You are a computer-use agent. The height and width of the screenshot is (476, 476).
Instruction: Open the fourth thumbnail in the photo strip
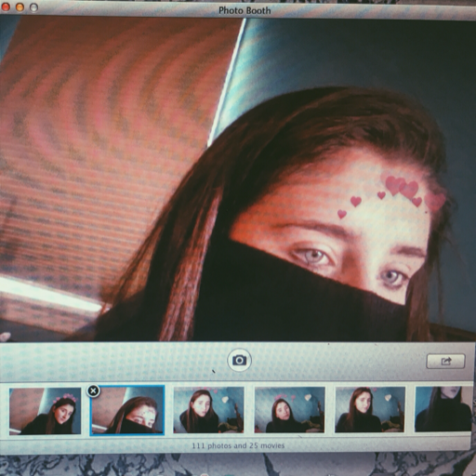click(x=289, y=409)
